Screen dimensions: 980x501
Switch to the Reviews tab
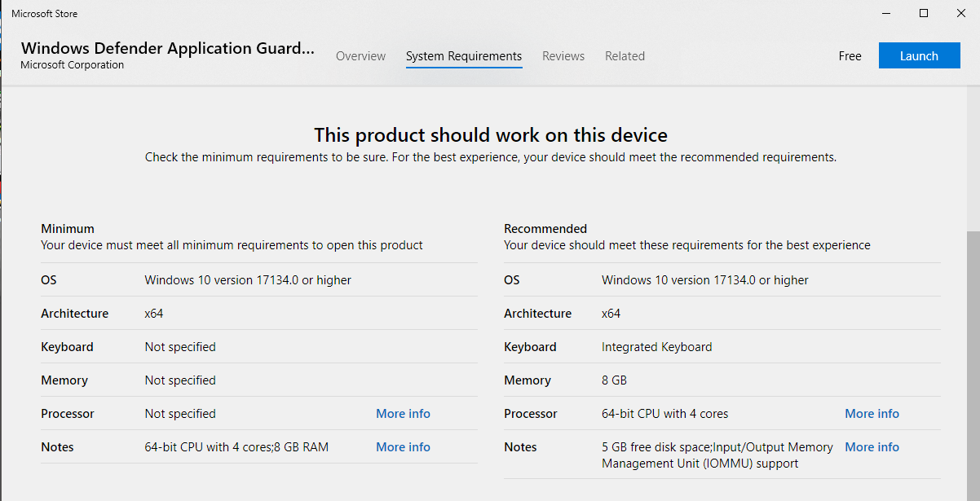click(563, 56)
